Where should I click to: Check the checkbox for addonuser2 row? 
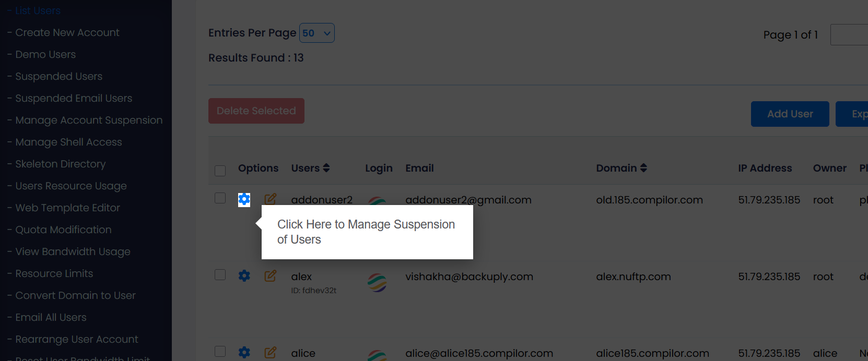(220, 198)
